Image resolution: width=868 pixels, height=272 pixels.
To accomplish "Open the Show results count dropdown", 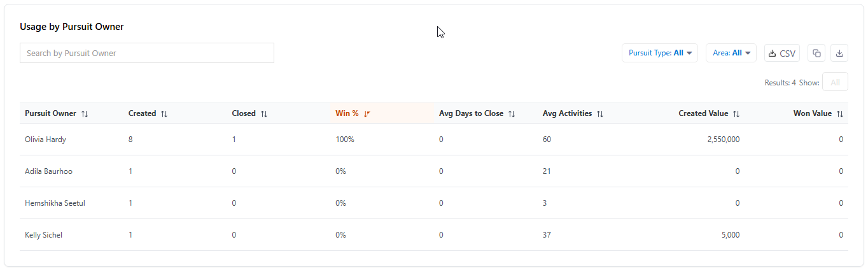I will coord(835,82).
